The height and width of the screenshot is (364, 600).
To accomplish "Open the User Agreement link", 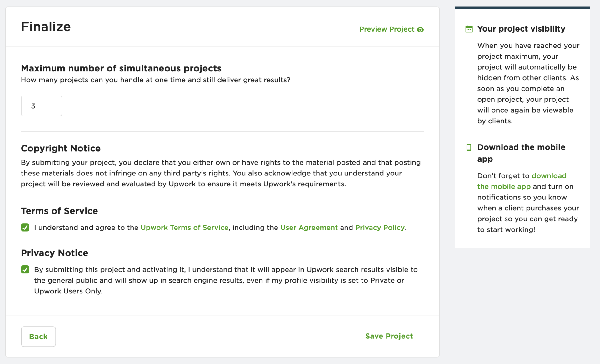I will [309, 228].
